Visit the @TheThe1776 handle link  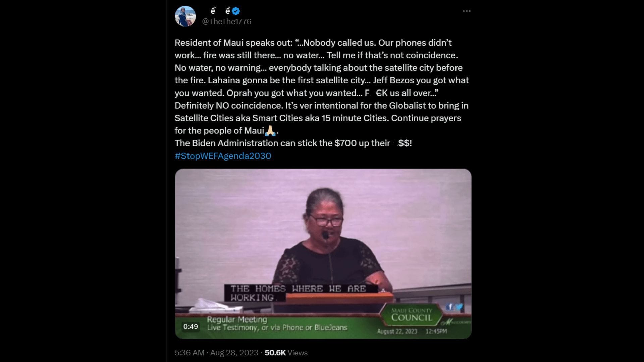click(226, 21)
